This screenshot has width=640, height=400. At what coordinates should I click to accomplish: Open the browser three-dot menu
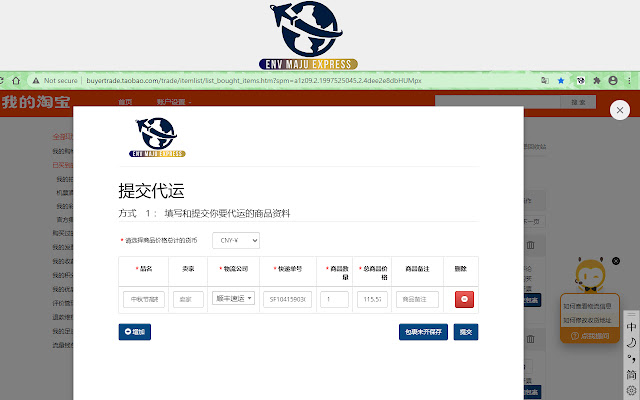click(629, 81)
